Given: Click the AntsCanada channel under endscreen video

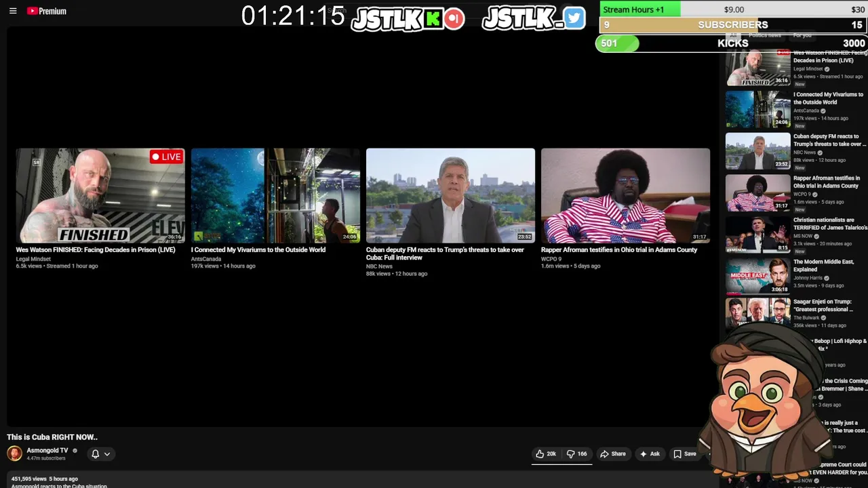Looking at the screenshot, I should pos(206,259).
